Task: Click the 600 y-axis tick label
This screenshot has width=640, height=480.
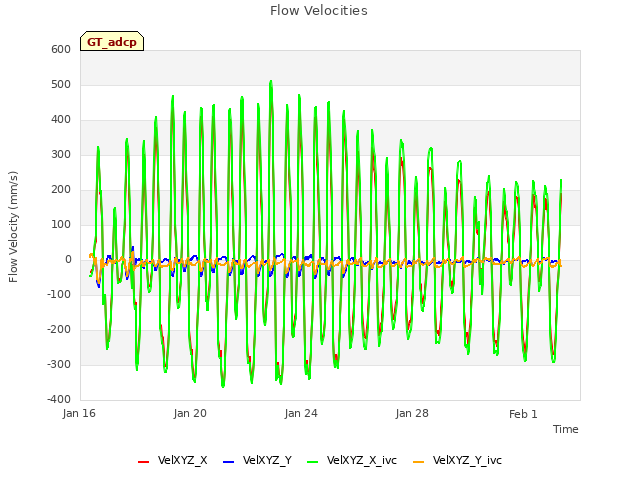Action: [x=61, y=49]
